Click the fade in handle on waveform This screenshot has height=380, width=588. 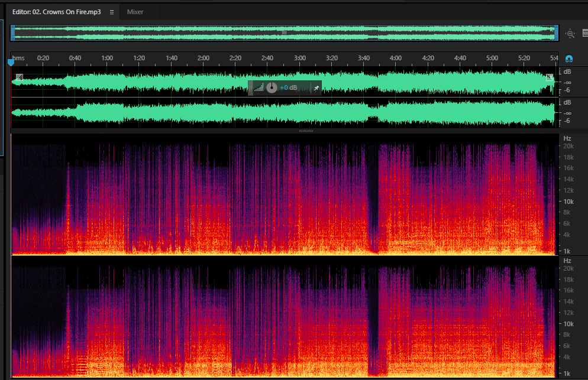20,77
